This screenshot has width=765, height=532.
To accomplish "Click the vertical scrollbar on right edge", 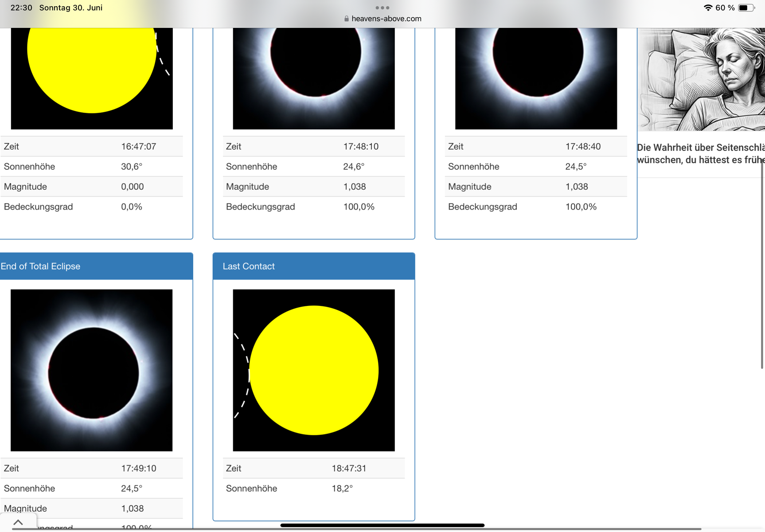I will tap(762, 266).
